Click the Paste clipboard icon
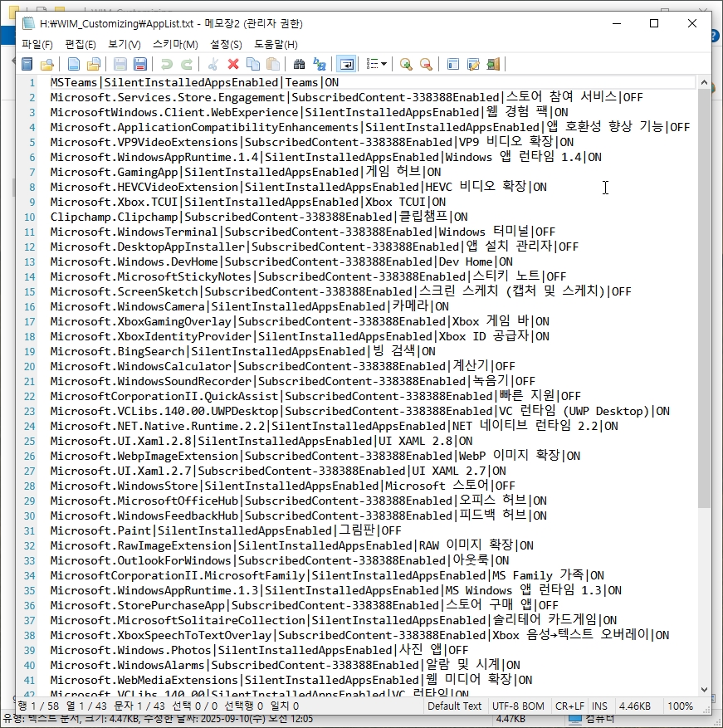Viewport: 723px width, 728px height. coord(273,64)
